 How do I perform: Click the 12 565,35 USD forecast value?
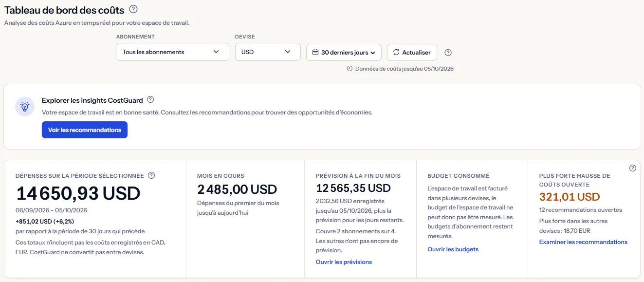[x=353, y=188]
